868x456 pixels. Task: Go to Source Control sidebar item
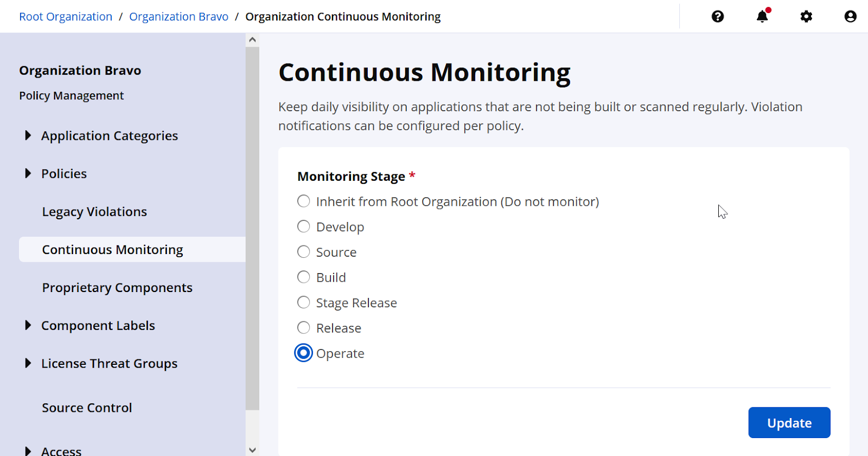pos(87,408)
